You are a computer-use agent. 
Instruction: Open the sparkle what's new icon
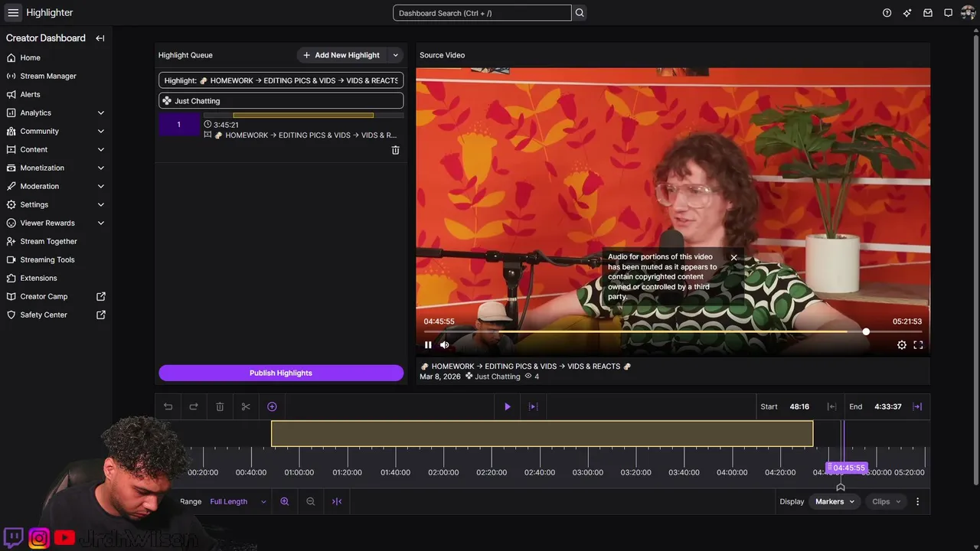(x=907, y=13)
